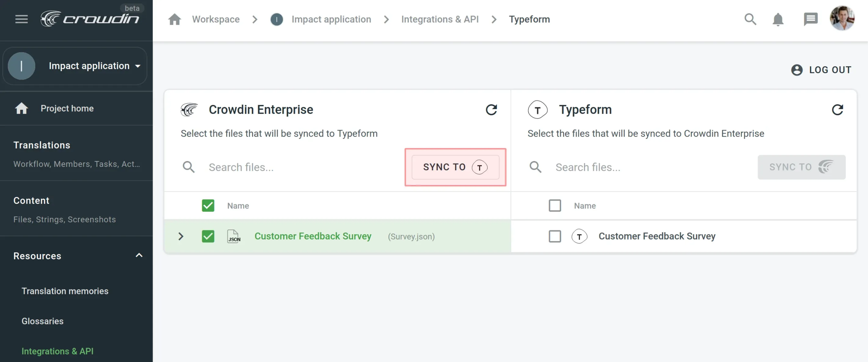Open the messages chat icon
This screenshot has width=868, height=362.
coord(811,19)
